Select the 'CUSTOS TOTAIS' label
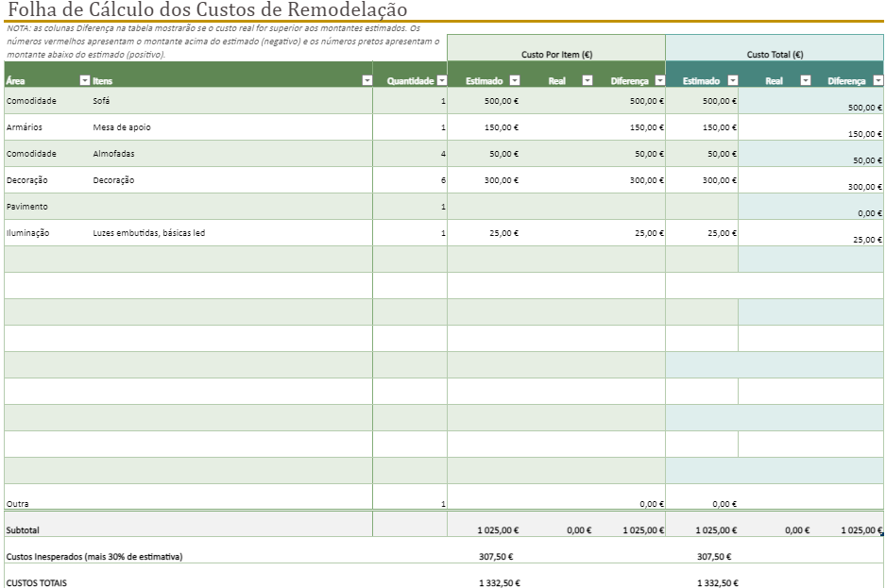The image size is (886, 588). (36, 582)
